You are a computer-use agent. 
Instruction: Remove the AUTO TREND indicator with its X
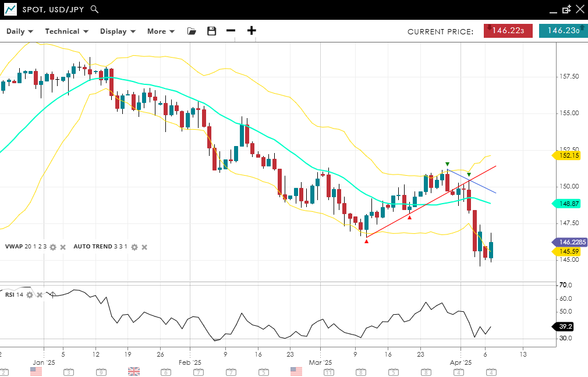point(144,247)
